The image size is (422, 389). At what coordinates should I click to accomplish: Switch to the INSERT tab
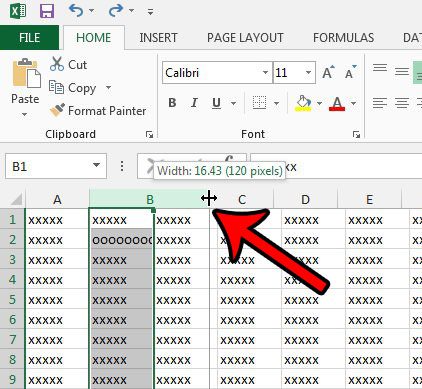(x=158, y=38)
